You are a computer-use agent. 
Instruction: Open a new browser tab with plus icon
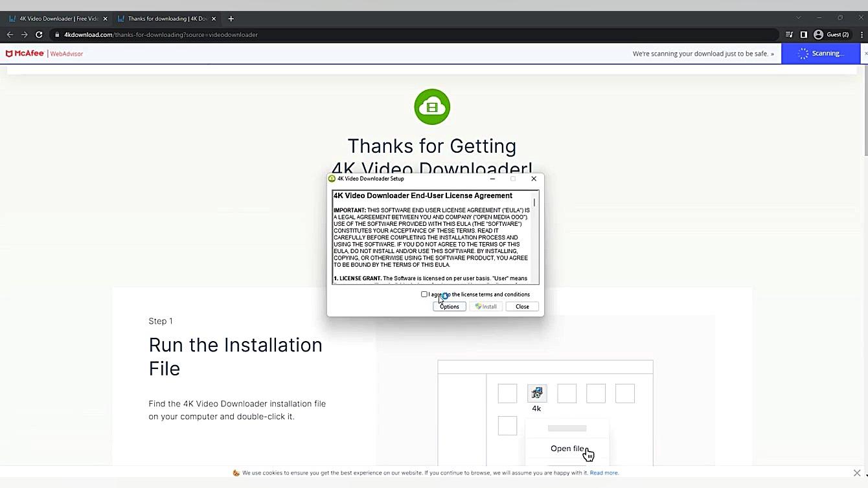tap(231, 19)
